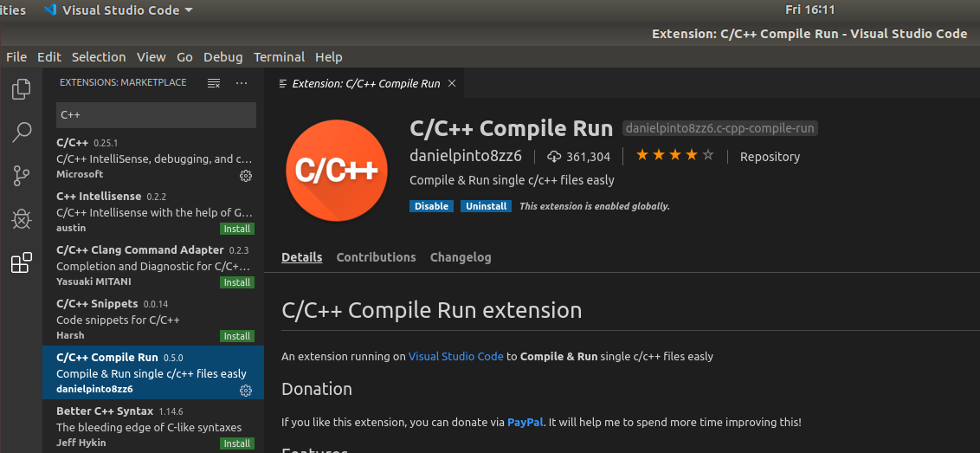Click the clock showing Fri 16:11

click(x=809, y=10)
